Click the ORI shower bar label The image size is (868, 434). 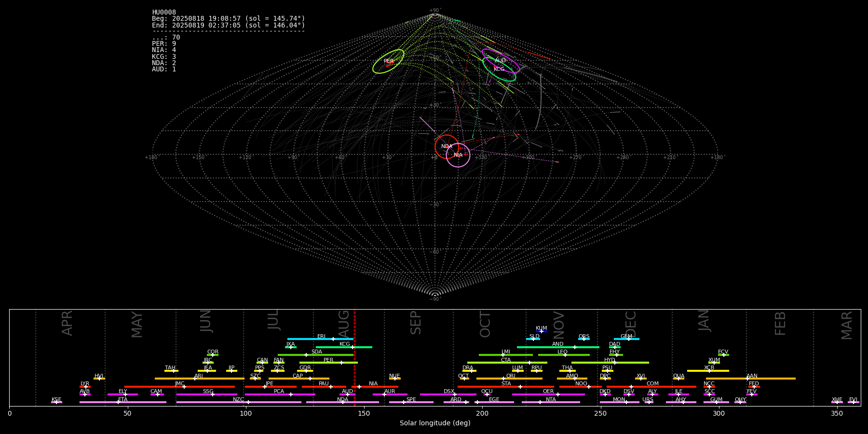(x=511, y=376)
